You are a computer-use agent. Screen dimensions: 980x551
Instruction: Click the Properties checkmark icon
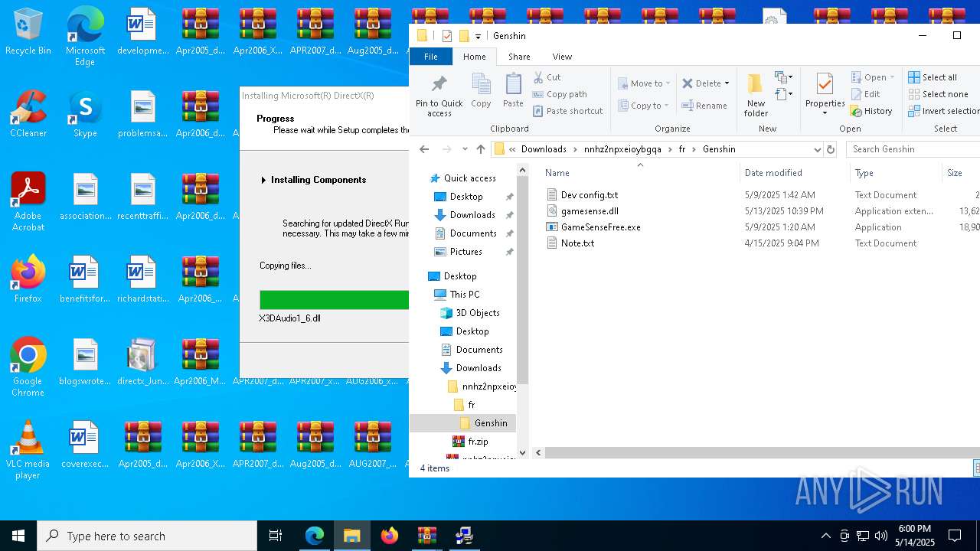coord(825,85)
